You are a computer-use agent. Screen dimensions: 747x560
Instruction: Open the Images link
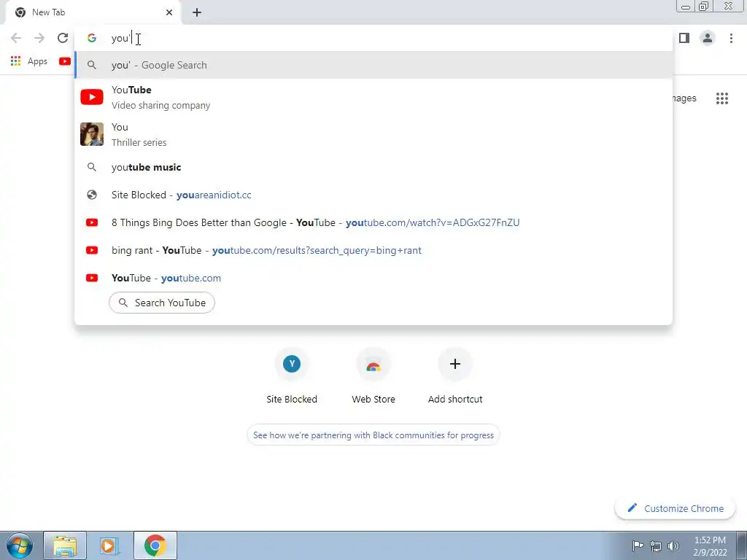(x=684, y=98)
